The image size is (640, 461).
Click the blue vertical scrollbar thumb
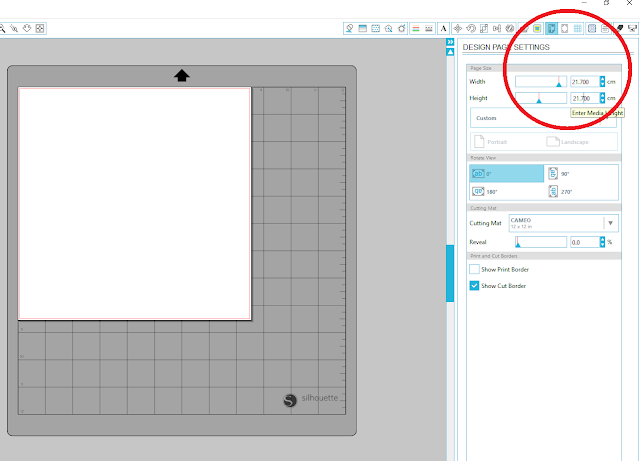(450, 273)
